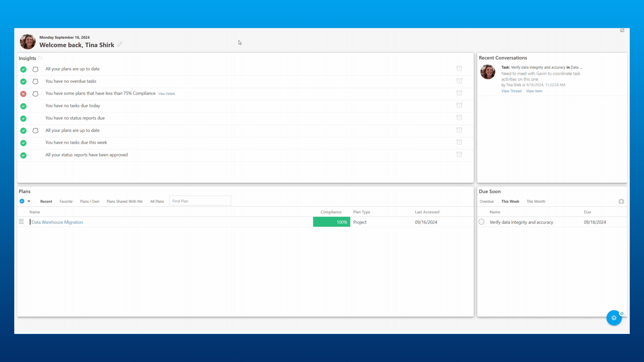
Task: Click the green check for 'no status reports due'
Action: pyautogui.click(x=23, y=118)
